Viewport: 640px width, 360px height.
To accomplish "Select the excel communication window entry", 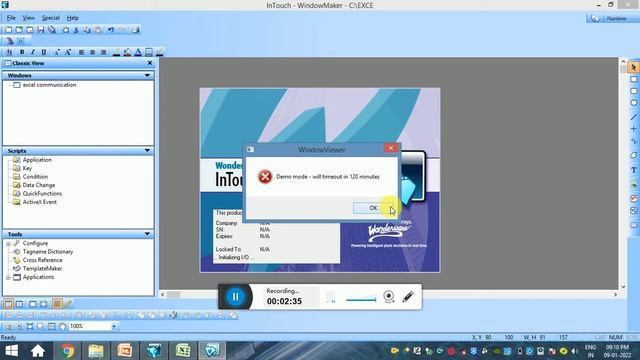I will pos(49,85).
